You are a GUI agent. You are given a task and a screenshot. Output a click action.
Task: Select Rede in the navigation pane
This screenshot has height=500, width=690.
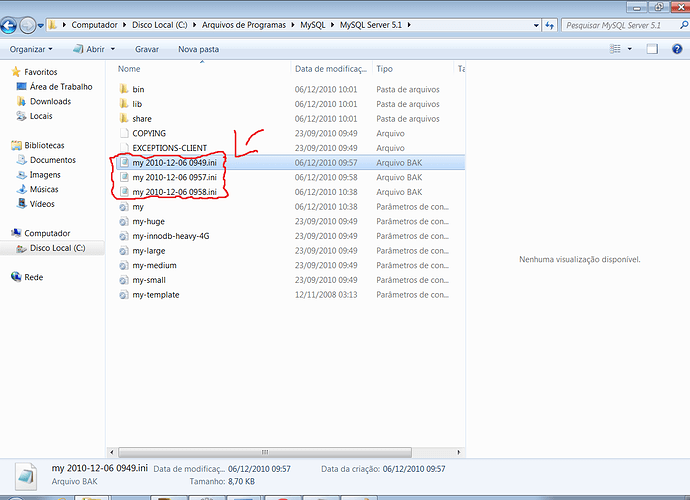(x=33, y=277)
